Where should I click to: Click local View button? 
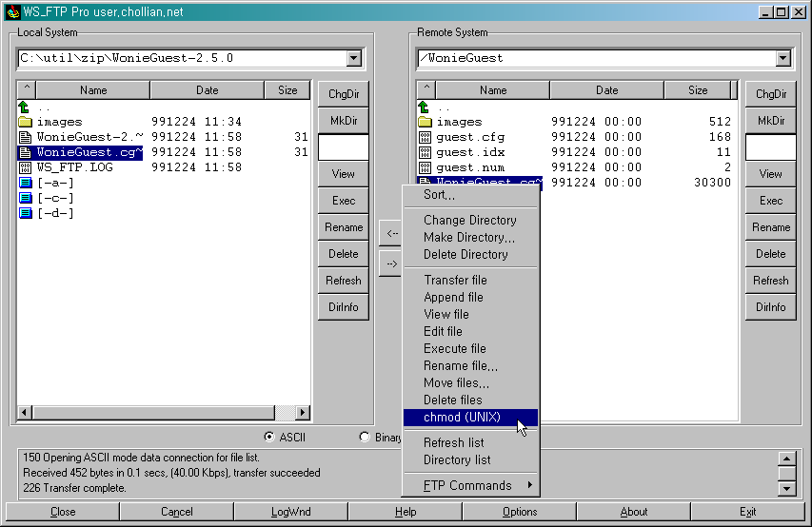pos(344,174)
